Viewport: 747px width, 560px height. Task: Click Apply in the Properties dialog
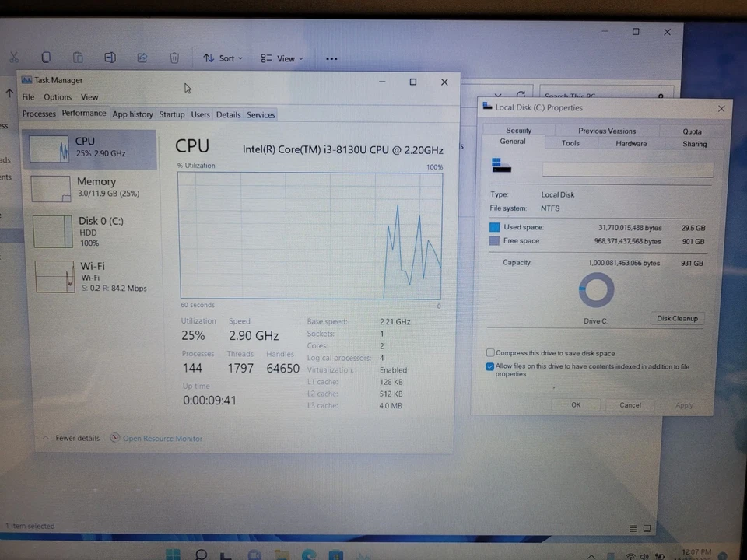(x=684, y=406)
